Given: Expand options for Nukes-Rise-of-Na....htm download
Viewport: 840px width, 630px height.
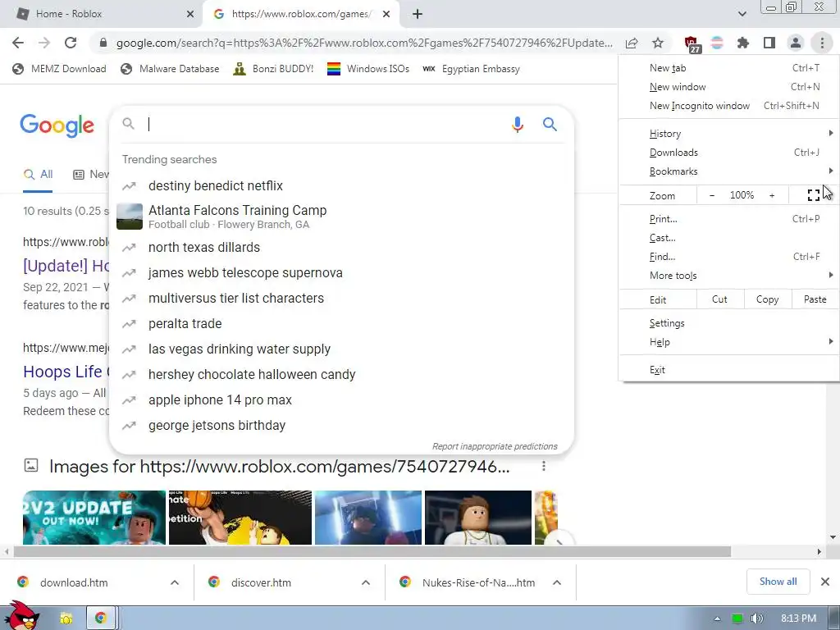Looking at the screenshot, I should click(x=557, y=582).
